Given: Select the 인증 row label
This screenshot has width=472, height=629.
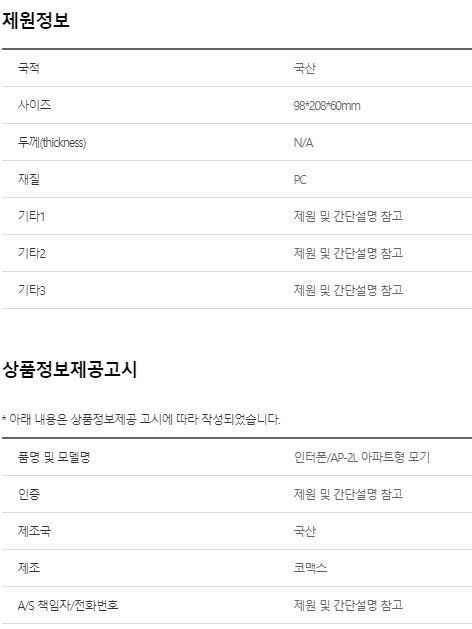Looking at the screenshot, I should (x=29, y=493).
